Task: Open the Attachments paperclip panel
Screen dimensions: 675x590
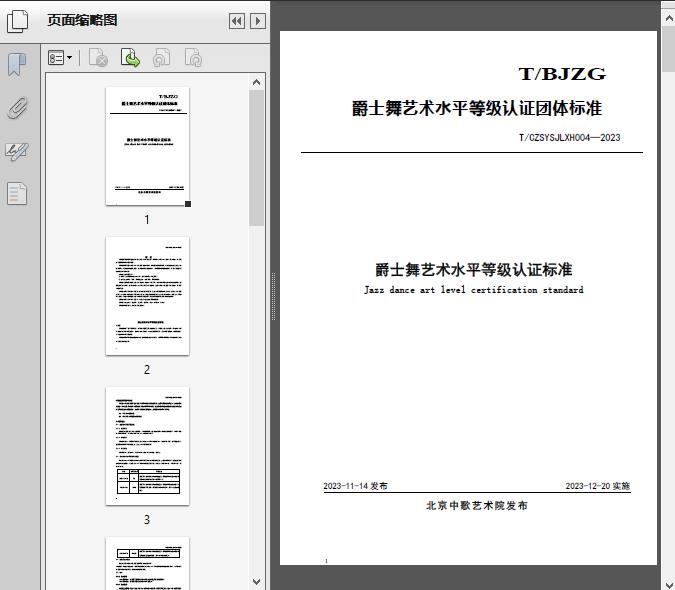Action: coord(17,108)
